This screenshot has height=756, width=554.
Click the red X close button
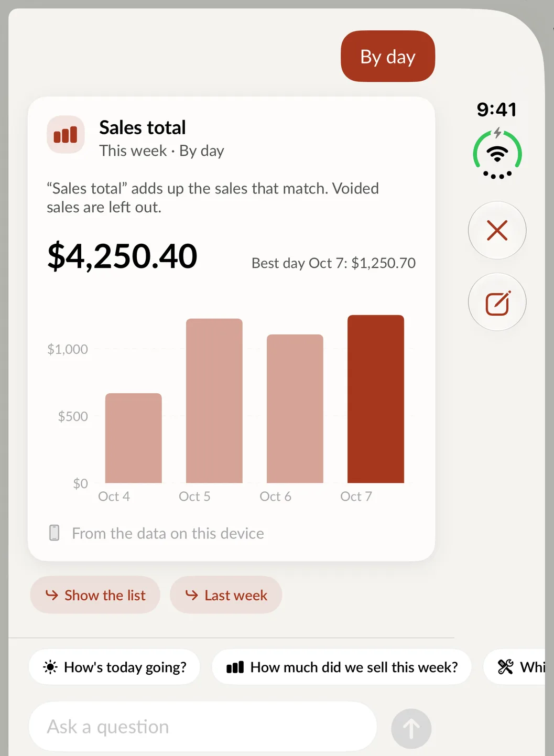(497, 230)
